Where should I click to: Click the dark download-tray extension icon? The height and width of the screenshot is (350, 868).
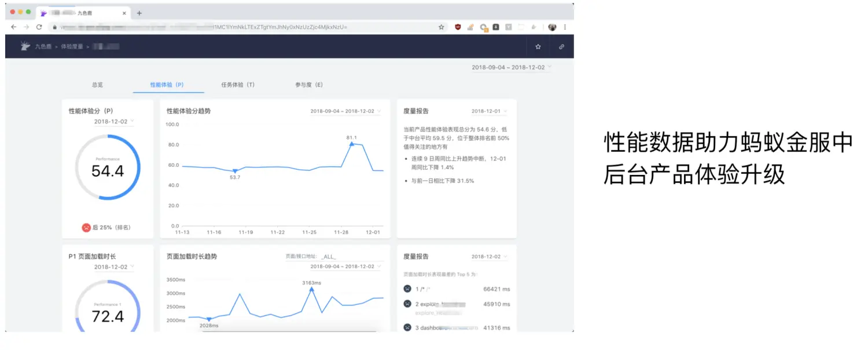(x=496, y=27)
